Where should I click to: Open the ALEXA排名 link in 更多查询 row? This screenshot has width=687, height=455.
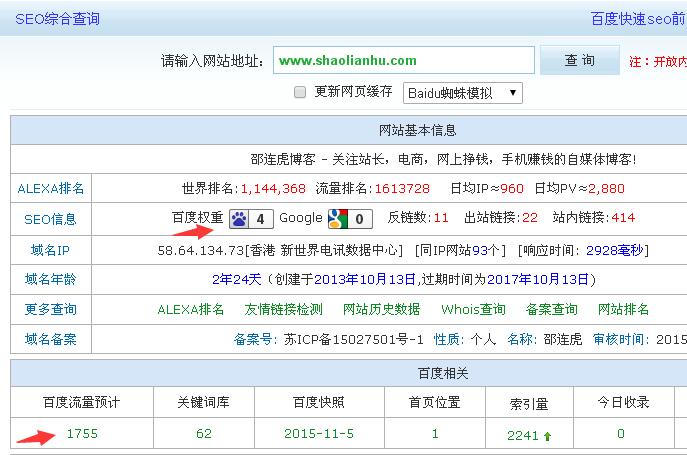(190, 309)
